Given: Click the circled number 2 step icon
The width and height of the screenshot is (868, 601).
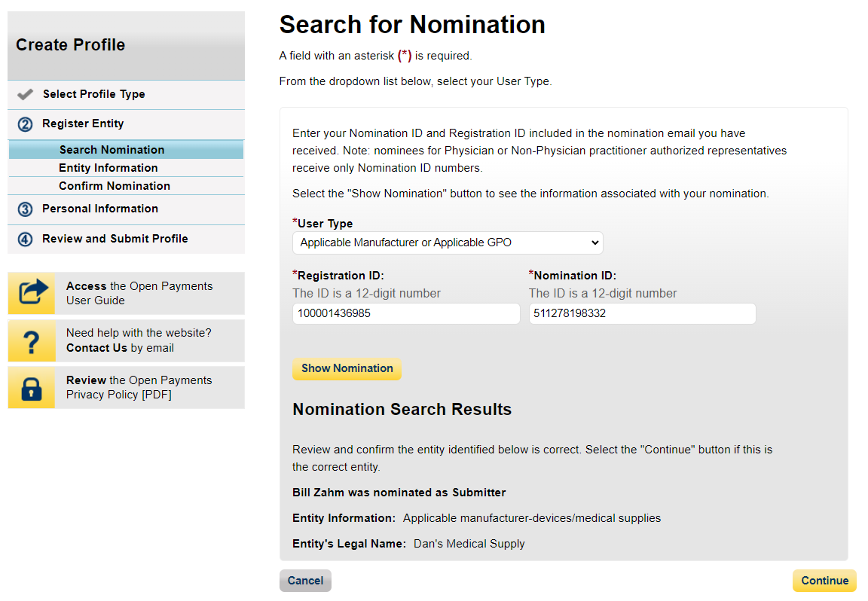Looking at the screenshot, I should click(25, 124).
